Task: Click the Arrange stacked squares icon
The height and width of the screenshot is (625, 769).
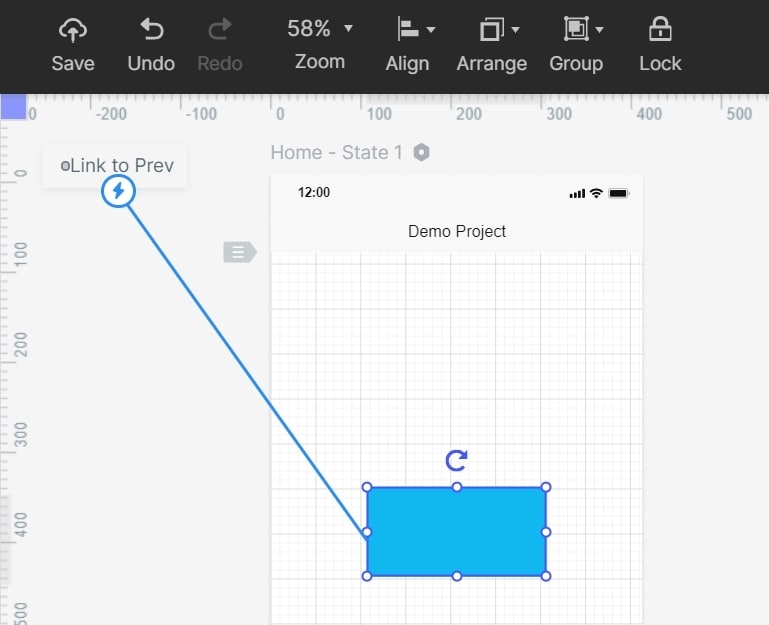Action: (x=491, y=29)
